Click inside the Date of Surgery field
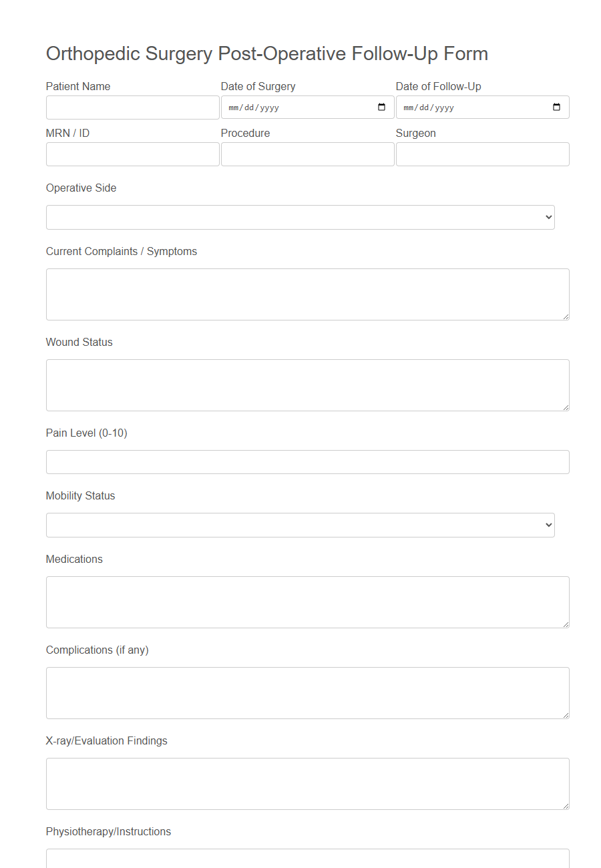The width and height of the screenshot is (601, 868). [x=287, y=107]
